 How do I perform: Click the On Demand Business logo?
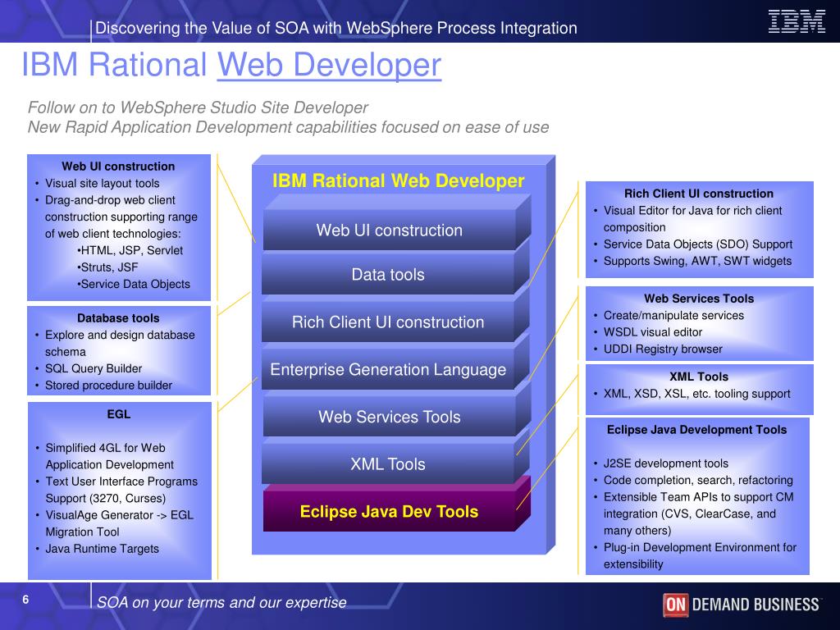(x=742, y=605)
